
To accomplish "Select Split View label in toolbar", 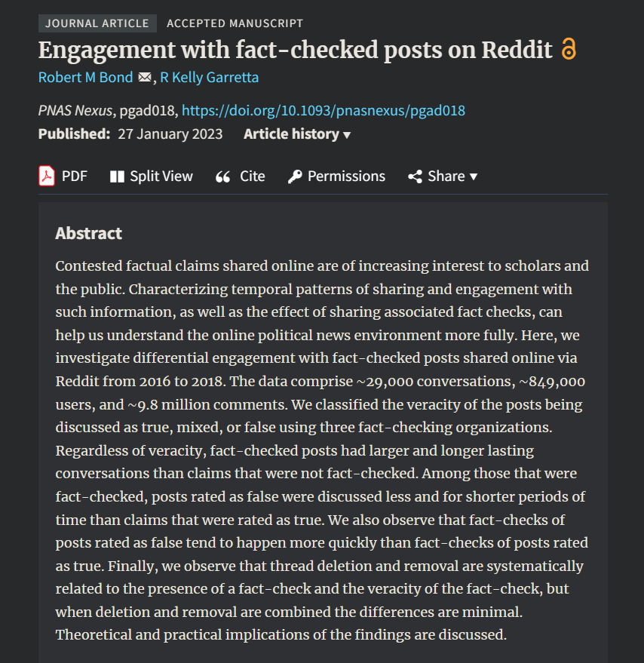I will pyautogui.click(x=161, y=176).
